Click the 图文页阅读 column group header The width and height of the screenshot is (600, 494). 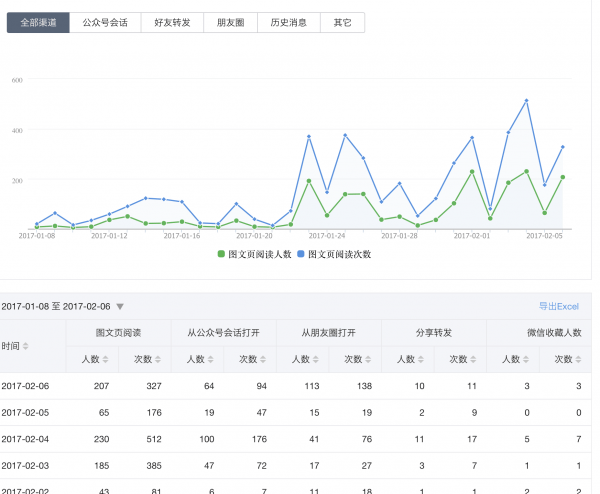pyautogui.click(x=119, y=333)
